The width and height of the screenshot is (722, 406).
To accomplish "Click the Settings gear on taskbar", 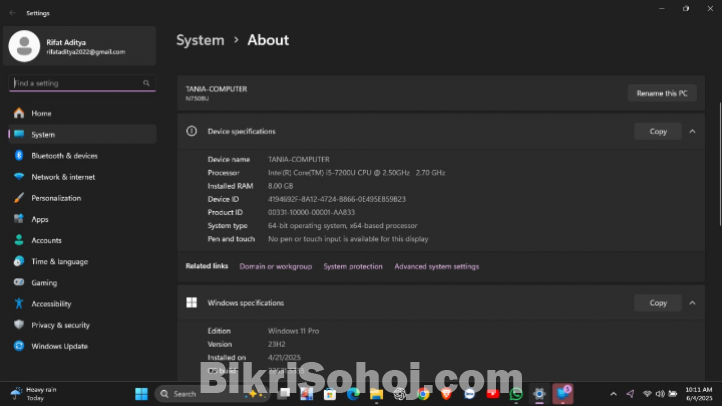I will point(539,394).
